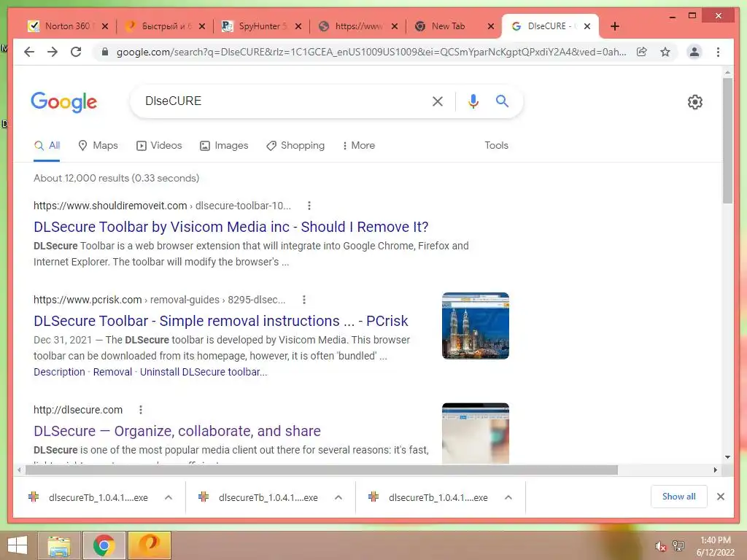Viewport: 747px width, 560px height.
Task: Click horizontal scrollbar right arrow
Action: (715, 470)
